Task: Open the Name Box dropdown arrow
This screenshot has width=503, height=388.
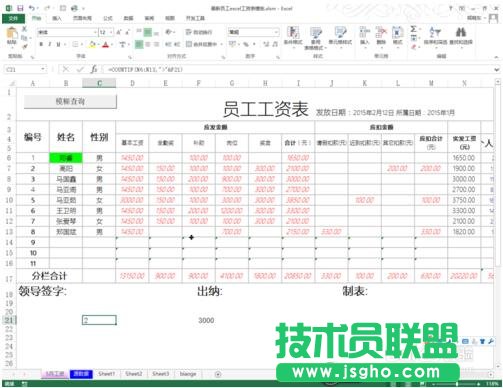Action: point(43,69)
